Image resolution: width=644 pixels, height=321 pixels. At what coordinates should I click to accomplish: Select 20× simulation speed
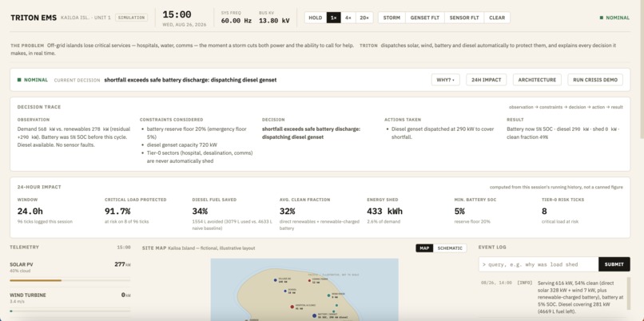(364, 18)
